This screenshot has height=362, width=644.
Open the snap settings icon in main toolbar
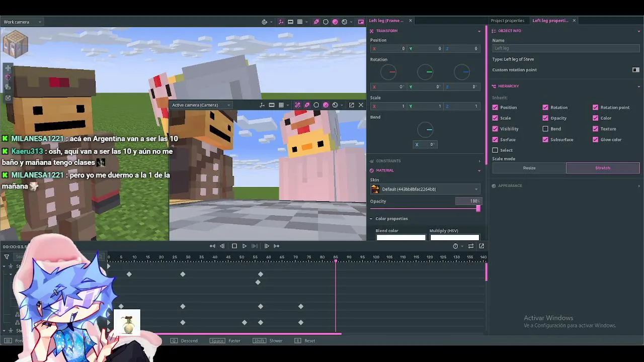coord(265,22)
